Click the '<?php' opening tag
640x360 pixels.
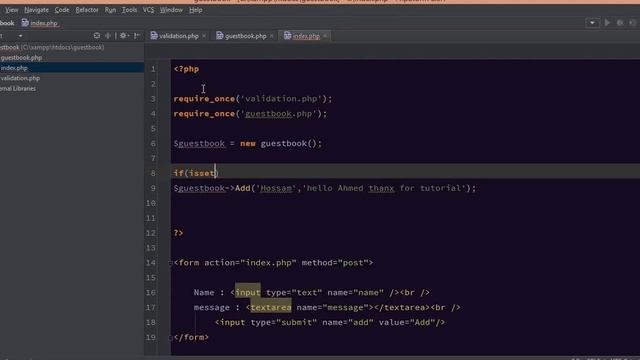[x=186, y=69]
